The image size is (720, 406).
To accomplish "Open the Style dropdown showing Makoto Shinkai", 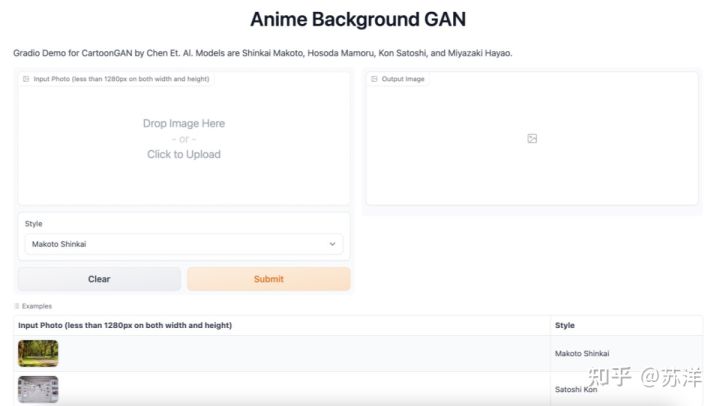I will [184, 244].
